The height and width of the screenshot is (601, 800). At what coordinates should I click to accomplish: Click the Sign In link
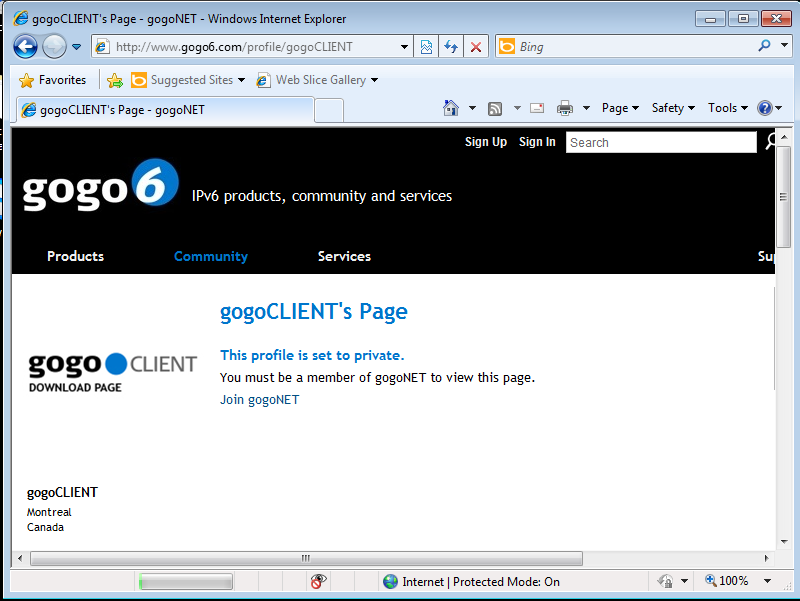click(x=537, y=142)
